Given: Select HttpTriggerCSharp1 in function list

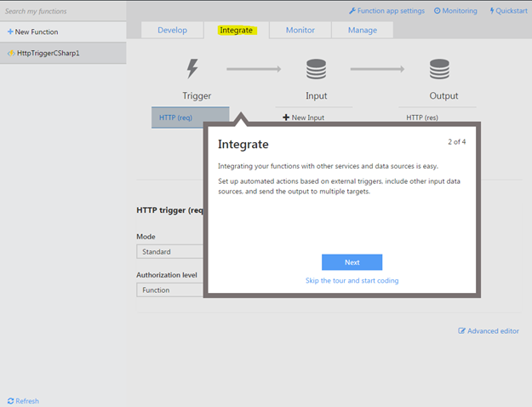Looking at the screenshot, I should click(63, 53).
